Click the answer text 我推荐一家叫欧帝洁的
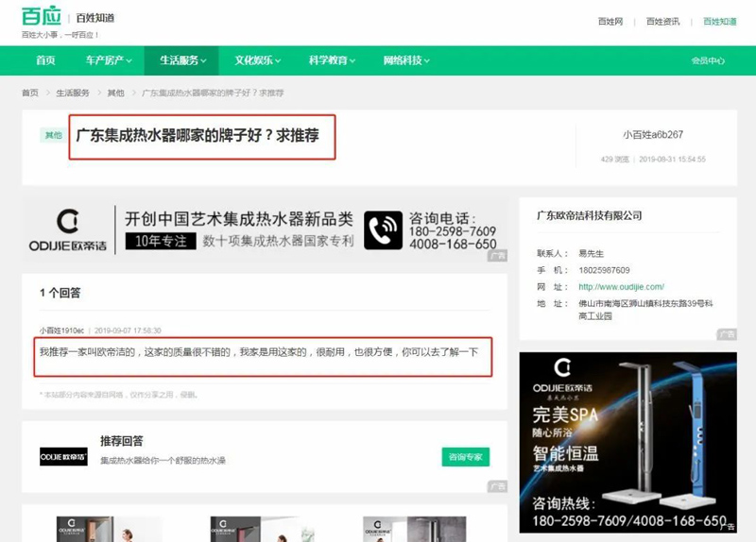Screen dimensions: 756x542 click(258, 352)
